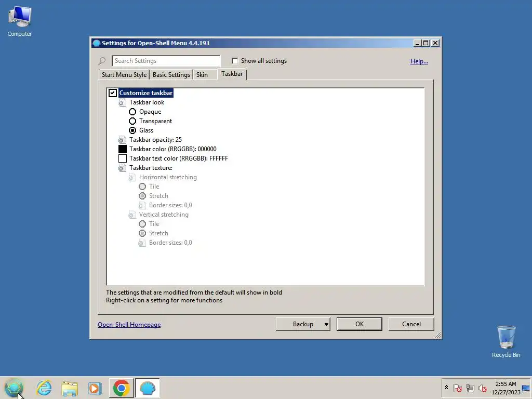Screen dimensions: 532x399
Task: Click the muted volume tray icon
Action: pyautogui.click(x=482, y=388)
